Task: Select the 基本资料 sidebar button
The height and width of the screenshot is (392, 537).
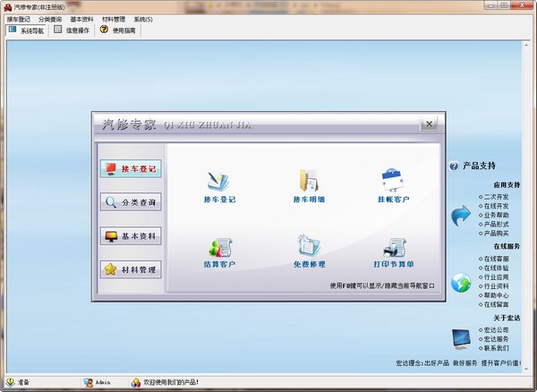Action: point(131,236)
